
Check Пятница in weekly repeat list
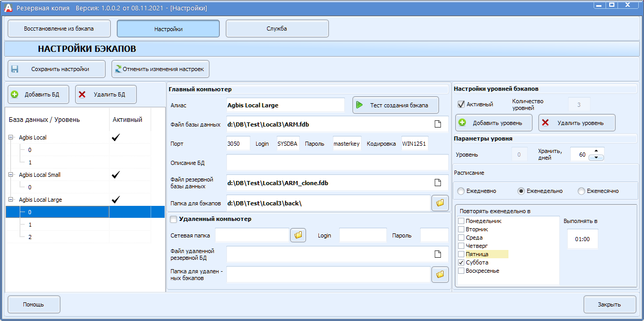pos(461,254)
